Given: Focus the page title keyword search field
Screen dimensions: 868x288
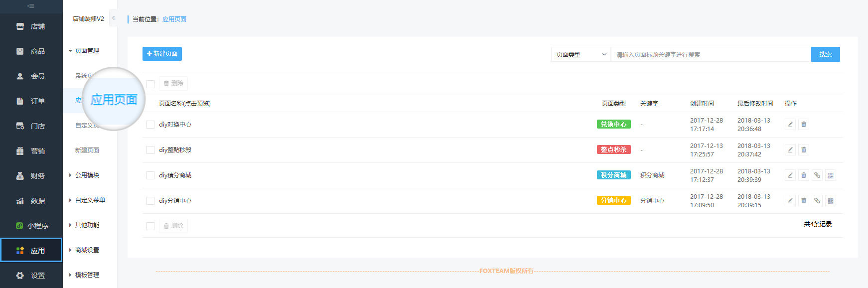Looking at the screenshot, I should [711, 54].
